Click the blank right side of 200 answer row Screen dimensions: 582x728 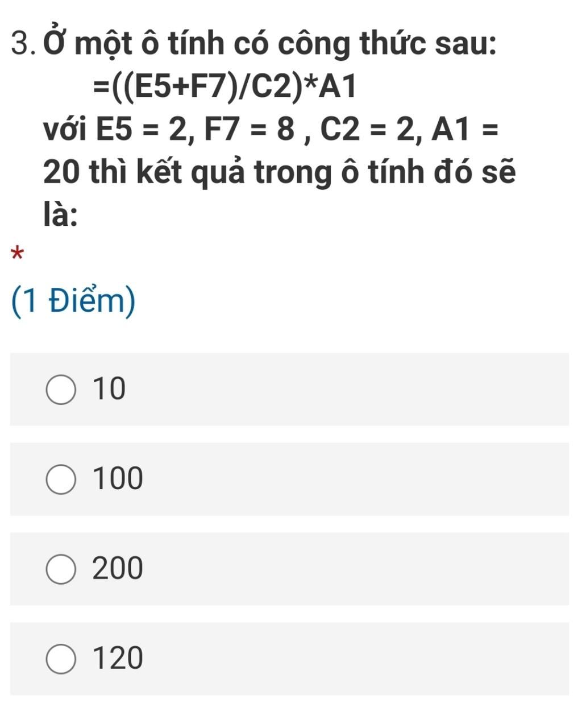pos(369,569)
